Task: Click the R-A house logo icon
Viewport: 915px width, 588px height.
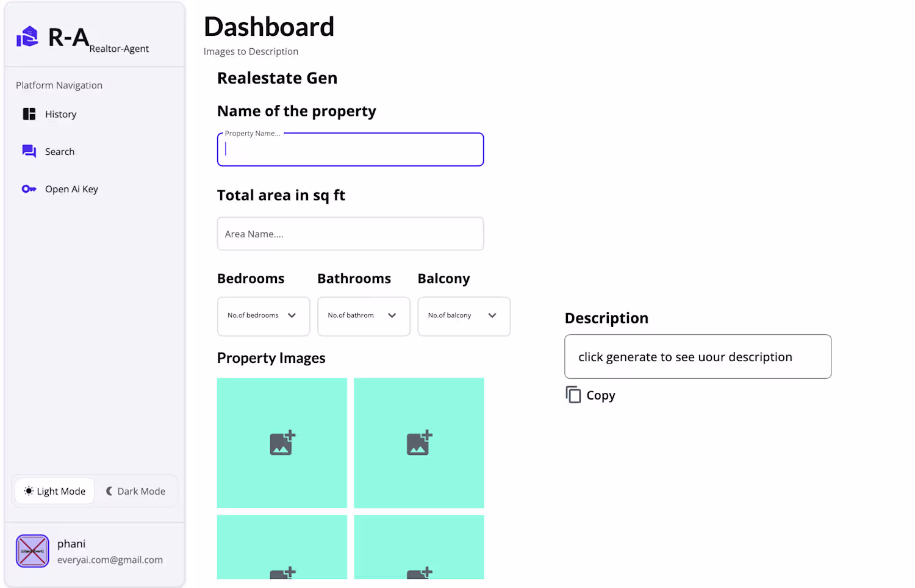Action: point(27,37)
